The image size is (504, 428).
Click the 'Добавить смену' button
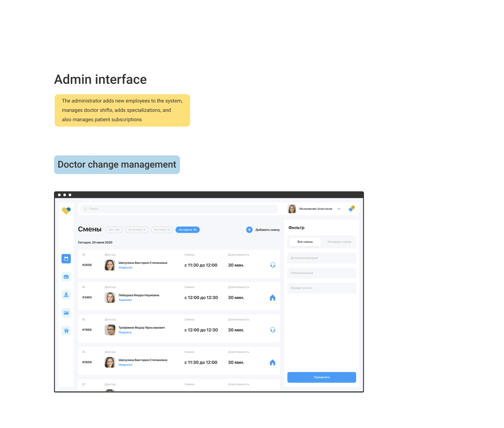[x=263, y=230]
